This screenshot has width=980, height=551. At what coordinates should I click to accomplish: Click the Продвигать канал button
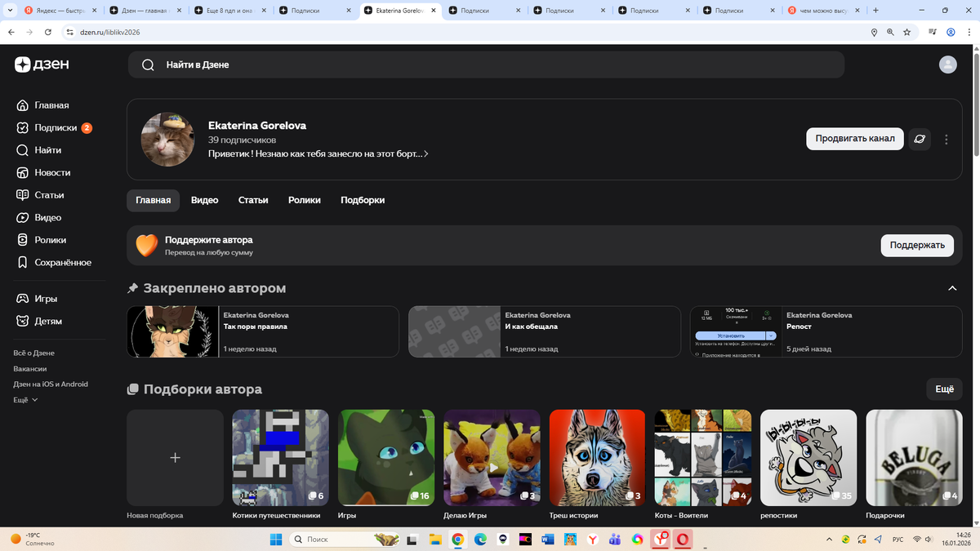pos(855,139)
